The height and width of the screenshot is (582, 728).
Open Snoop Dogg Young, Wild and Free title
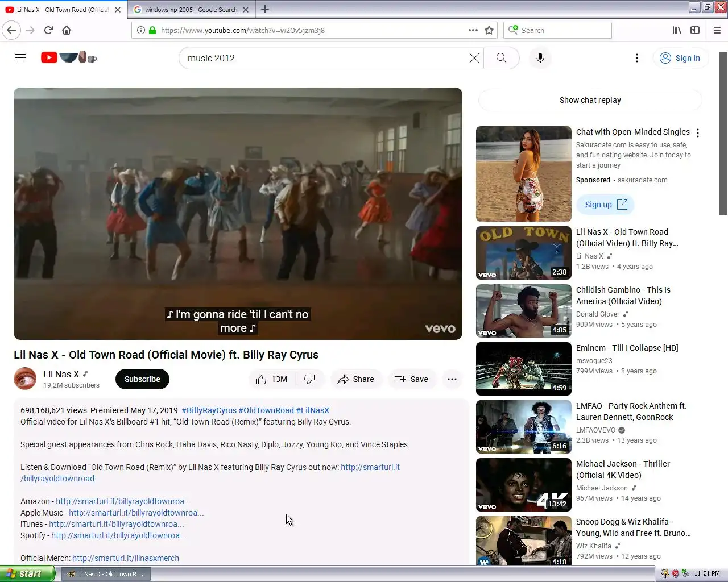[x=634, y=527]
